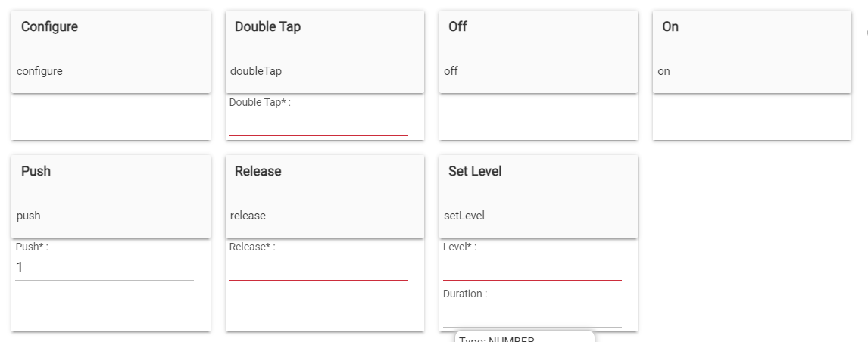Trigger the Off command
This screenshot has width=868, height=342.
coord(538,51)
